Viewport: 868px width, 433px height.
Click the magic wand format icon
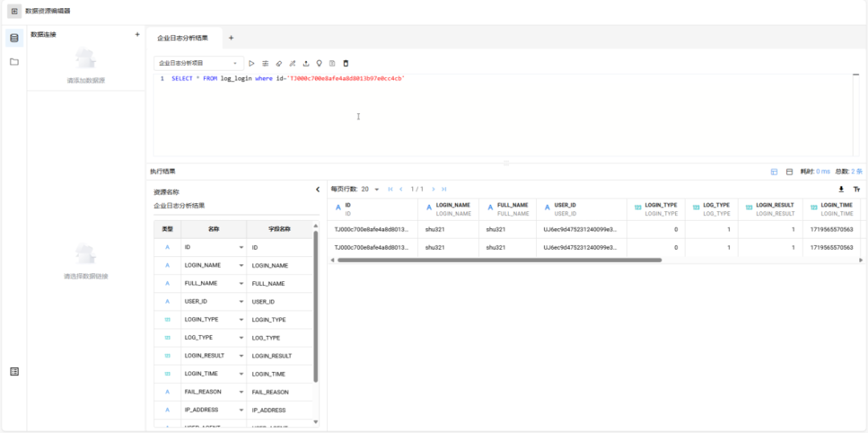coord(293,63)
